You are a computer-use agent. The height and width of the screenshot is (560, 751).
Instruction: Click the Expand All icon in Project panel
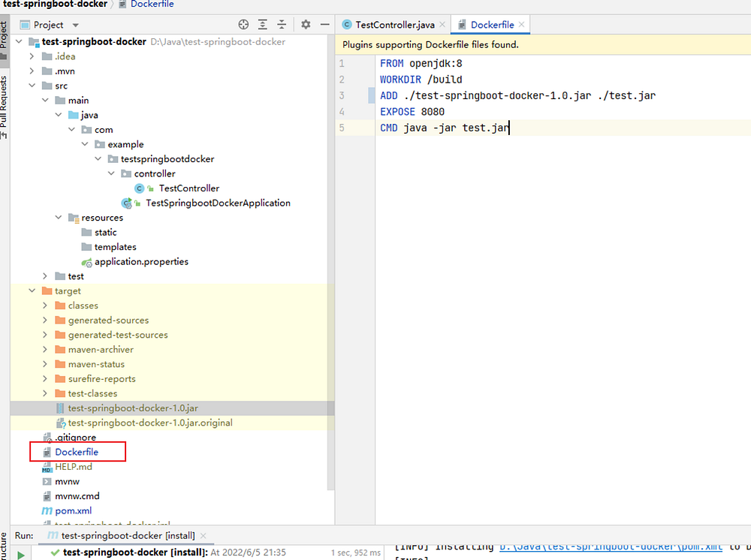pyautogui.click(x=262, y=25)
